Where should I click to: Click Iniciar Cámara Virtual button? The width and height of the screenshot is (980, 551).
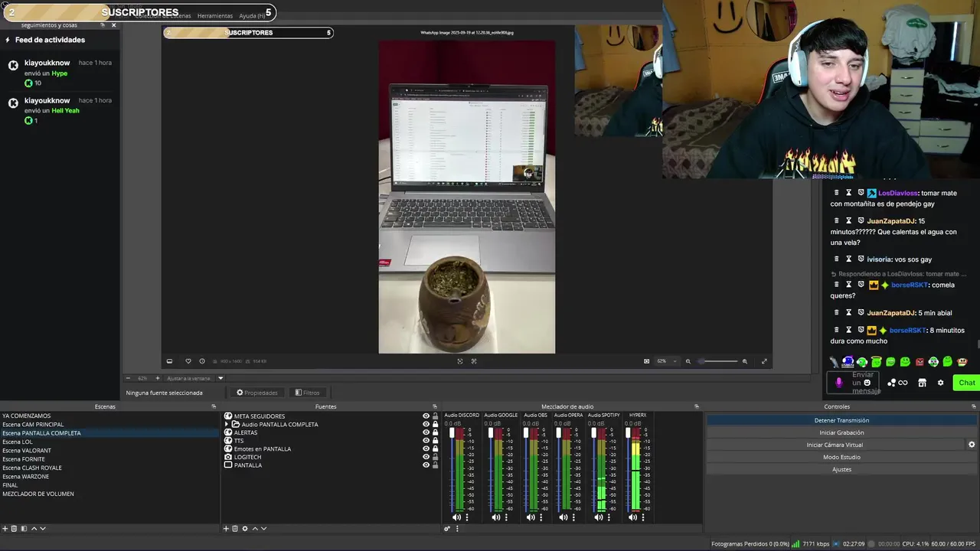(835, 445)
